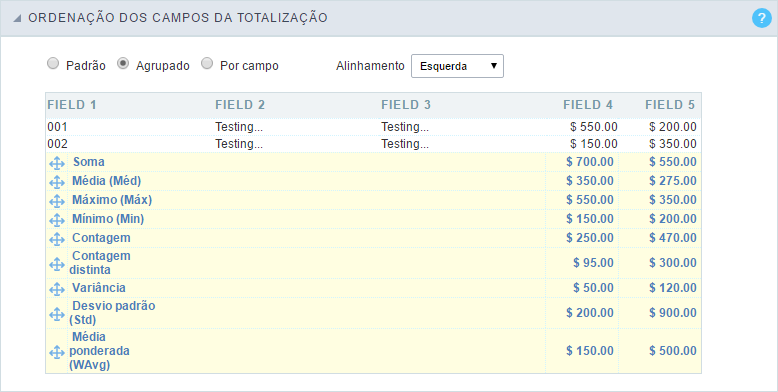Click the 001 row cell
The height and width of the screenshot is (392, 778).
58,127
